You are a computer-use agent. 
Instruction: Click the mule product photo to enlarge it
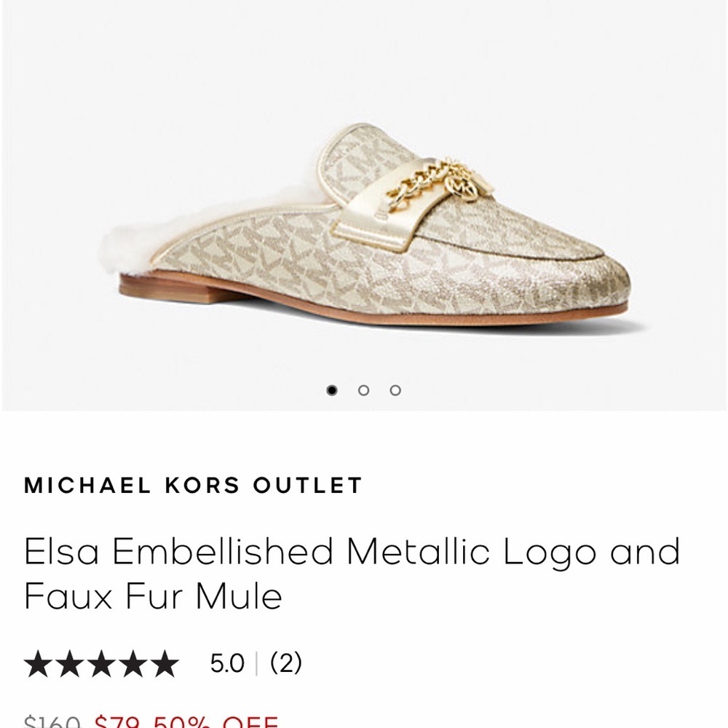point(364,218)
